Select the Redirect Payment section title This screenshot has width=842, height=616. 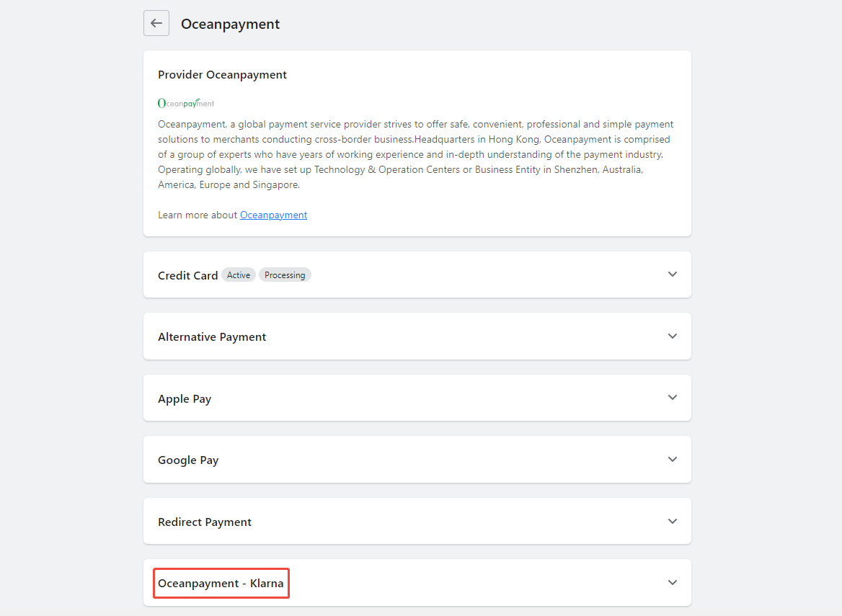pos(205,522)
